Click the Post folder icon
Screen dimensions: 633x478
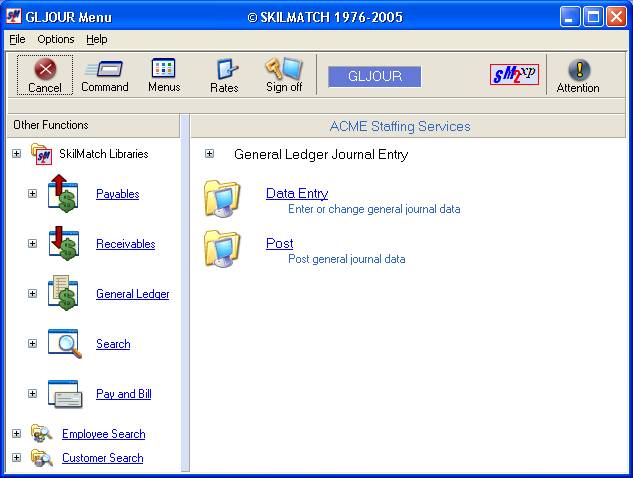222,248
